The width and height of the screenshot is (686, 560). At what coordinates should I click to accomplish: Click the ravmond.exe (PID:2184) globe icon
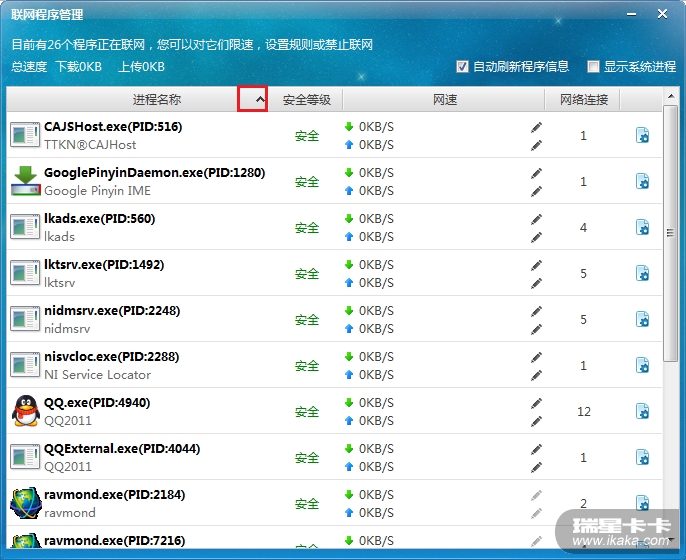point(25,503)
